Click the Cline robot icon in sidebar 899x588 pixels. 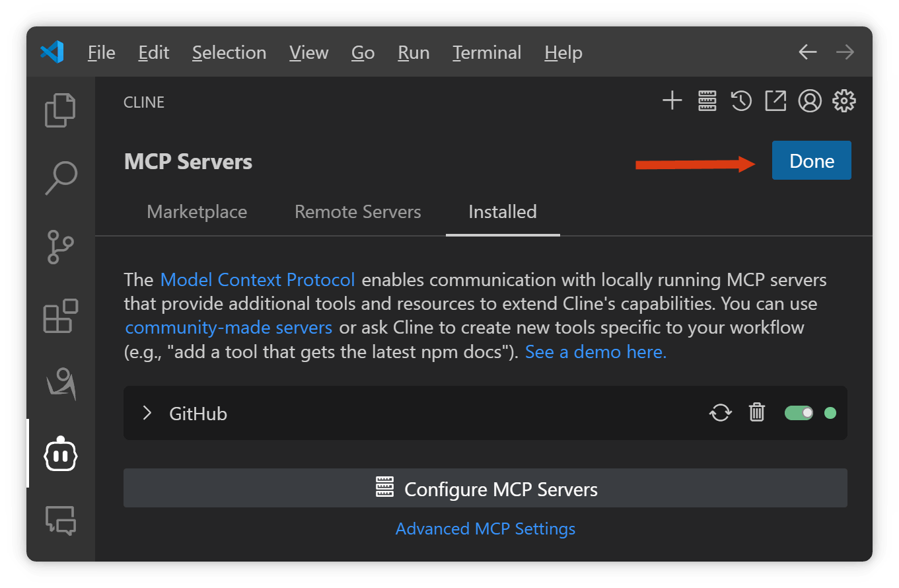pyautogui.click(x=61, y=454)
